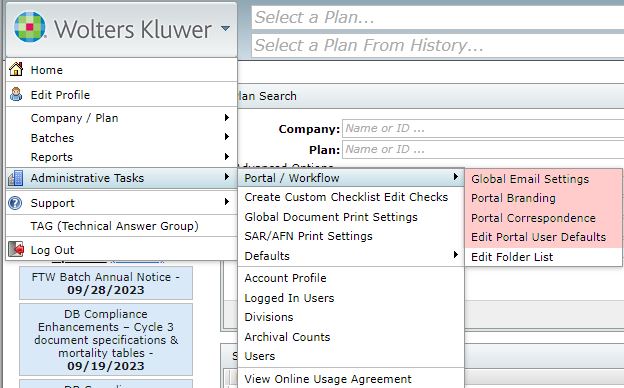The image size is (624, 388).
Task: Open Global Email Settings
Action: 543,179
